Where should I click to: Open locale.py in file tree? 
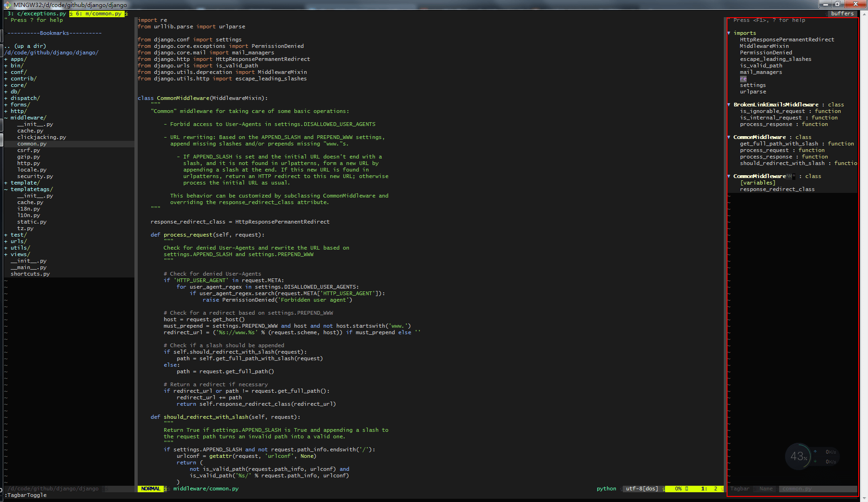point(32,170)
